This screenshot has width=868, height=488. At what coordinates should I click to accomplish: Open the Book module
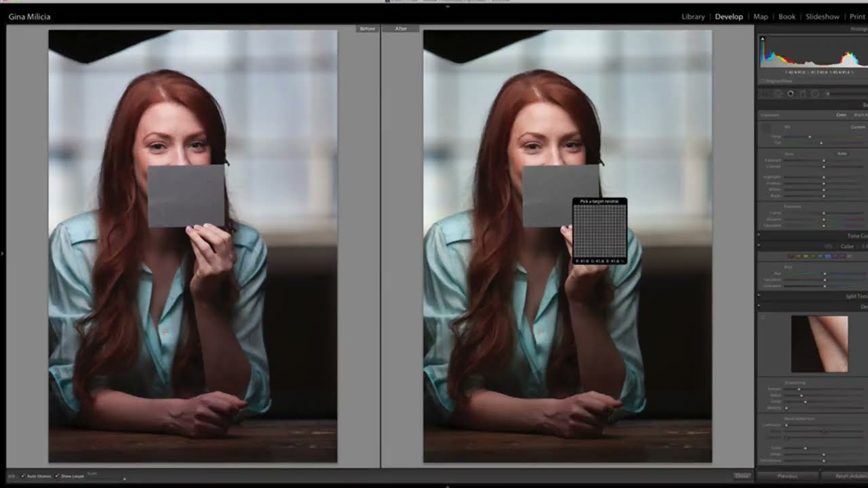coord(787,16)
